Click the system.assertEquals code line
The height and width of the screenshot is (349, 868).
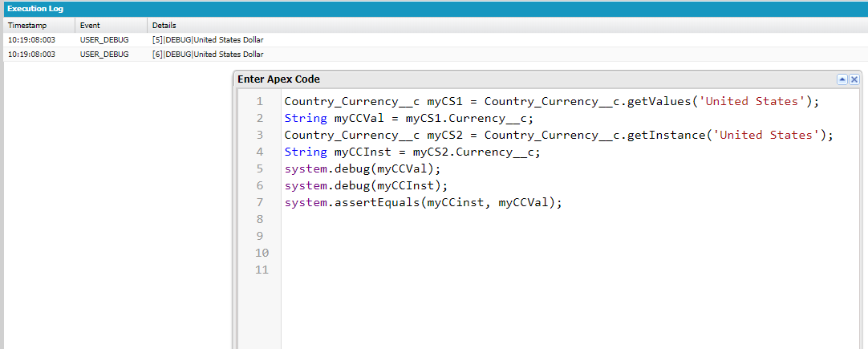424,203
